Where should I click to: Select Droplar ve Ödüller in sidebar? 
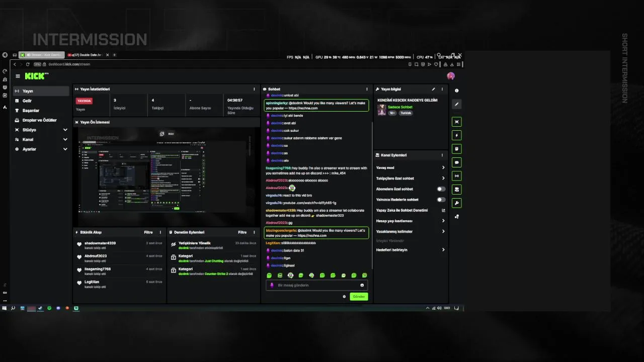41,120
